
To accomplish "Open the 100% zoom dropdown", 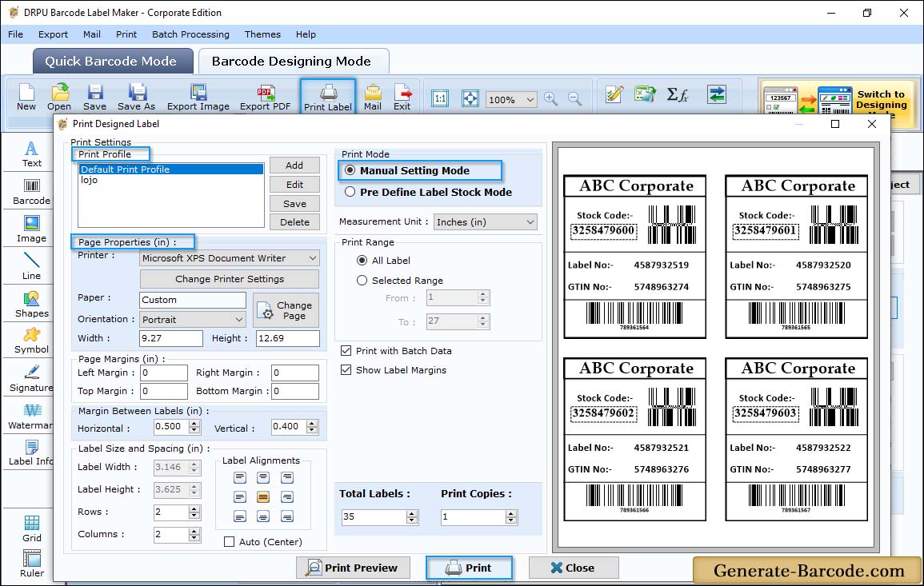I will click(511, 99).
